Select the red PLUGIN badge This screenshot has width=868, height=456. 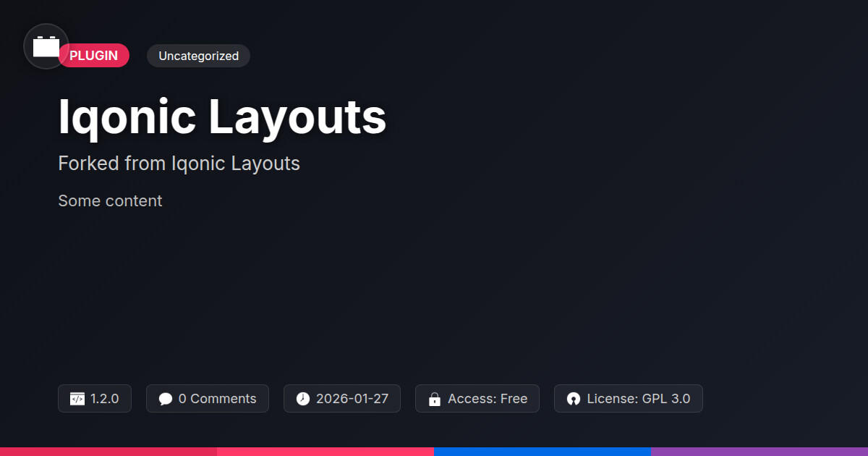tap(94, 56)
